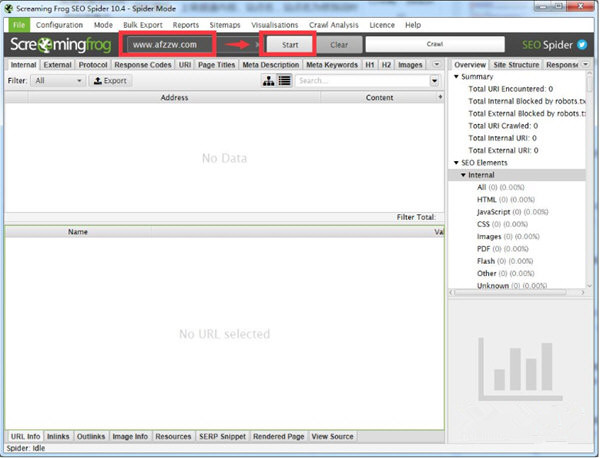The image size is (600, 458).
Task: Collapse the Summary tree section
Action: [457, 77]
